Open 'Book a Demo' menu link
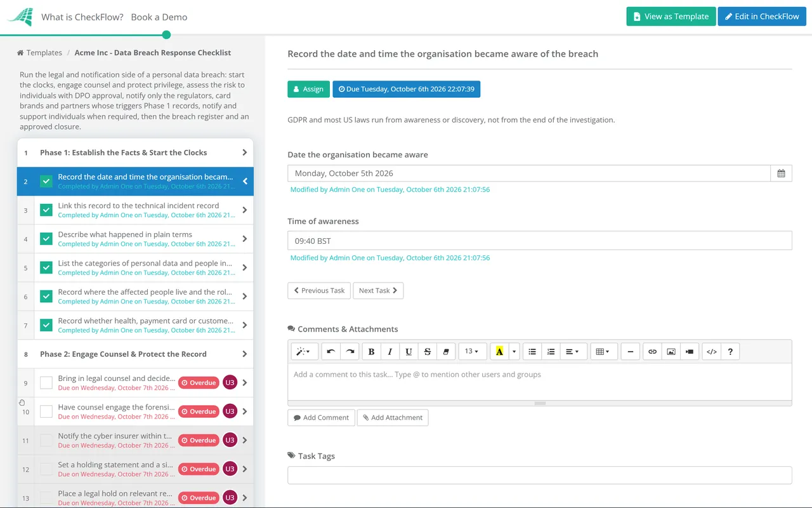812x508 pixels. (x=159, y=17)
